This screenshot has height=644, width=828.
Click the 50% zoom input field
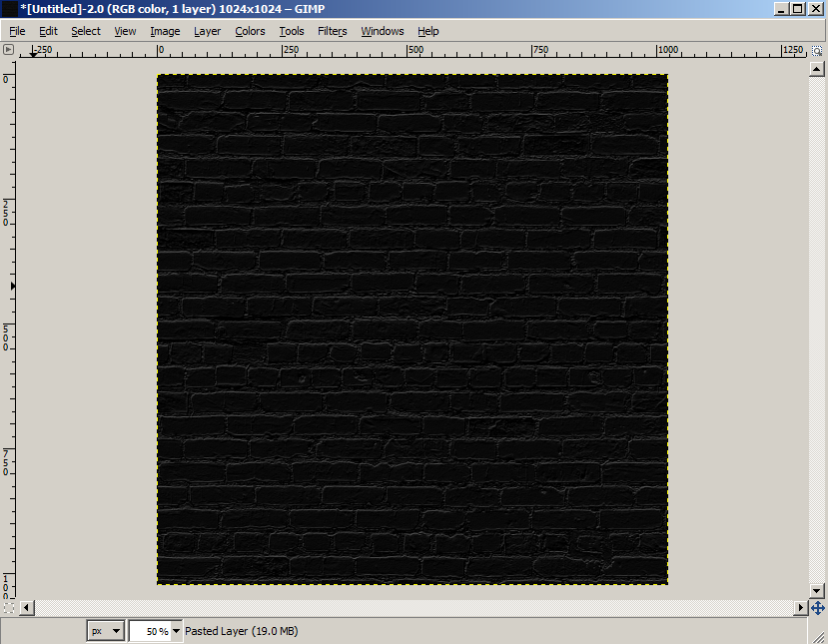click(150, 631)
